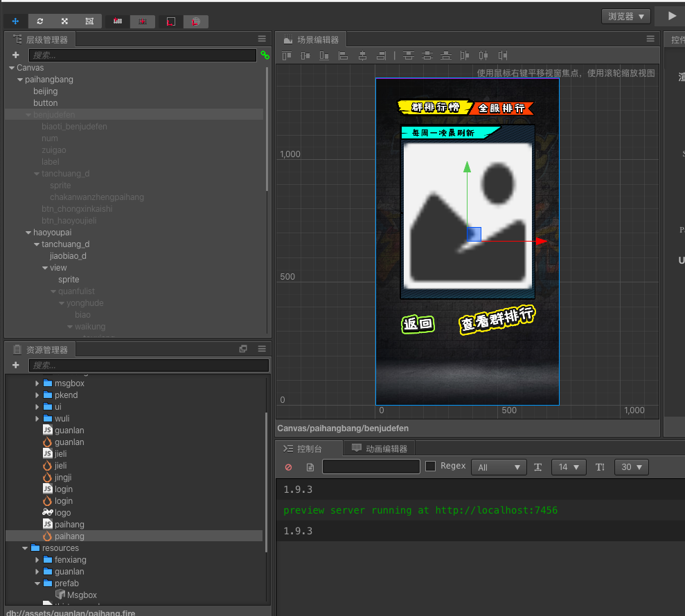Switch to the 层级管理器 tab
Image resolution: width=685 pixels, height=616 pixels.
(41, 39)
